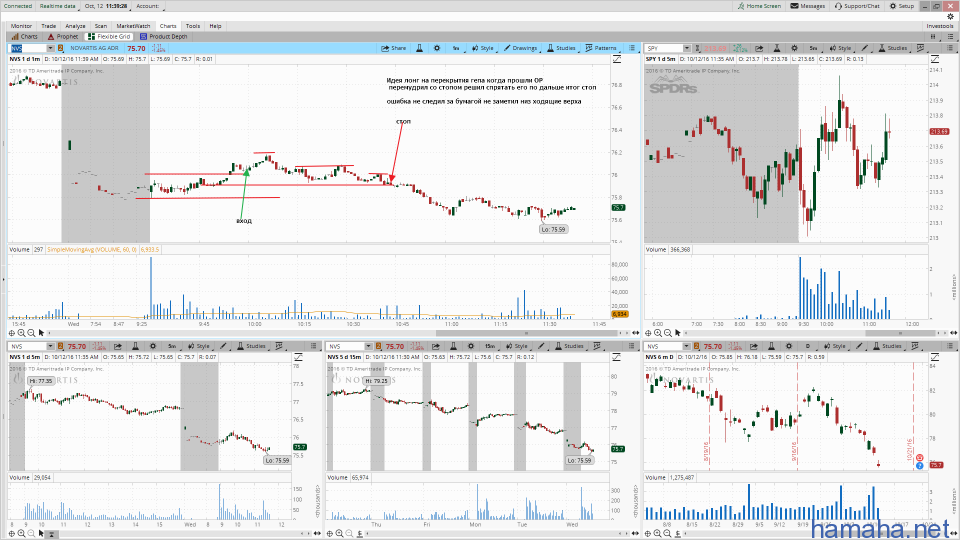Open the SPY chart settings gear
Viewport: 960px width, 540px height.
coord(794,48)
